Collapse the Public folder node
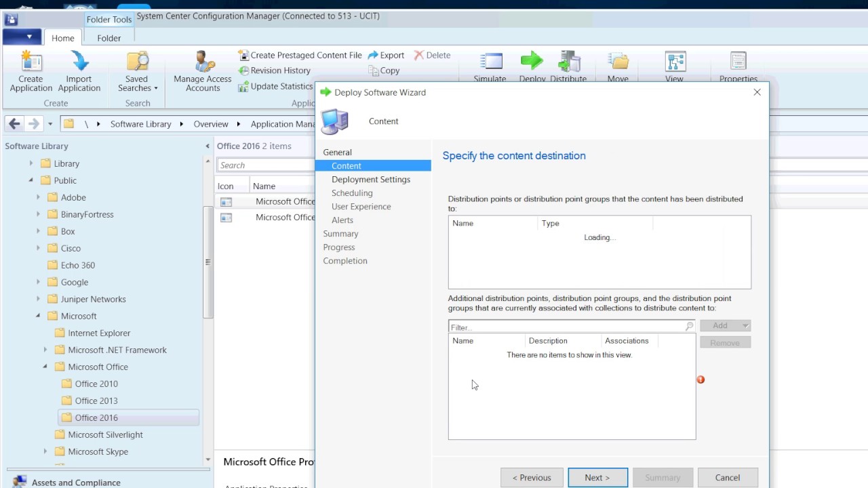The width and height of the screenshot is (868, 488). [31, 180]
